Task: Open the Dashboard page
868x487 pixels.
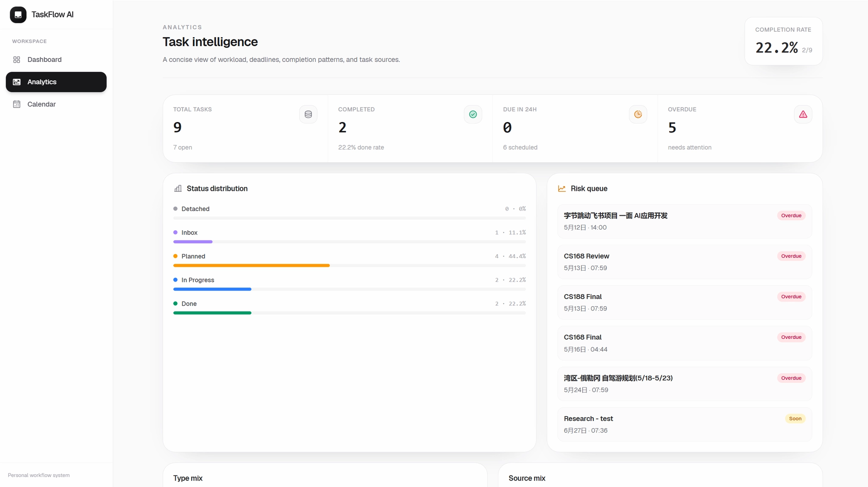Action: [x=56, y=60]
